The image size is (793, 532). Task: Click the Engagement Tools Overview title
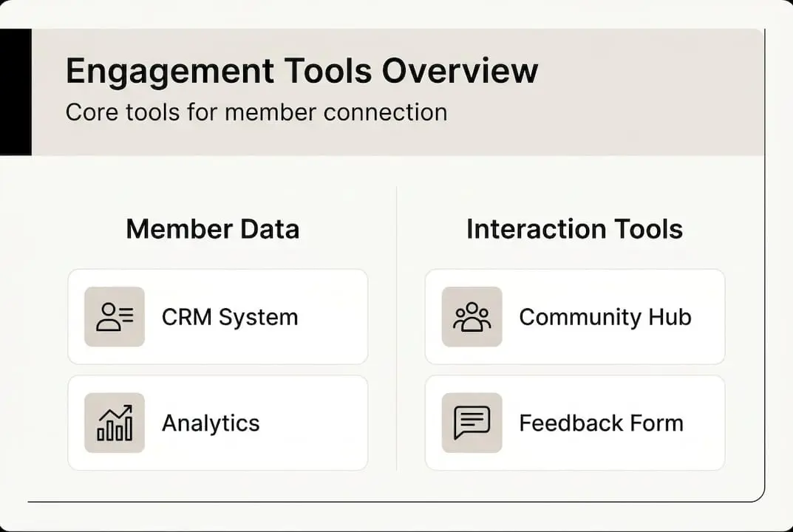click(x=302, y=70)
